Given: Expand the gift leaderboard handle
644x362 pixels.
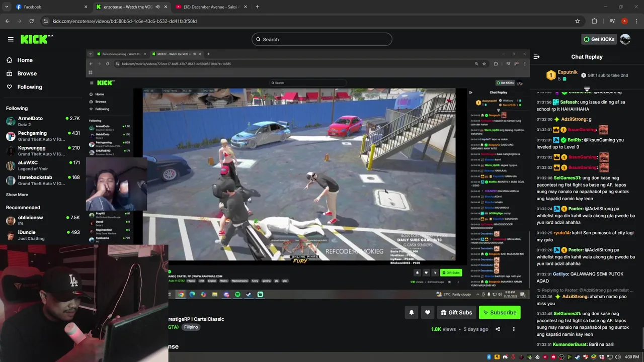Looking at the screenshot, I should tap(587, 89).
